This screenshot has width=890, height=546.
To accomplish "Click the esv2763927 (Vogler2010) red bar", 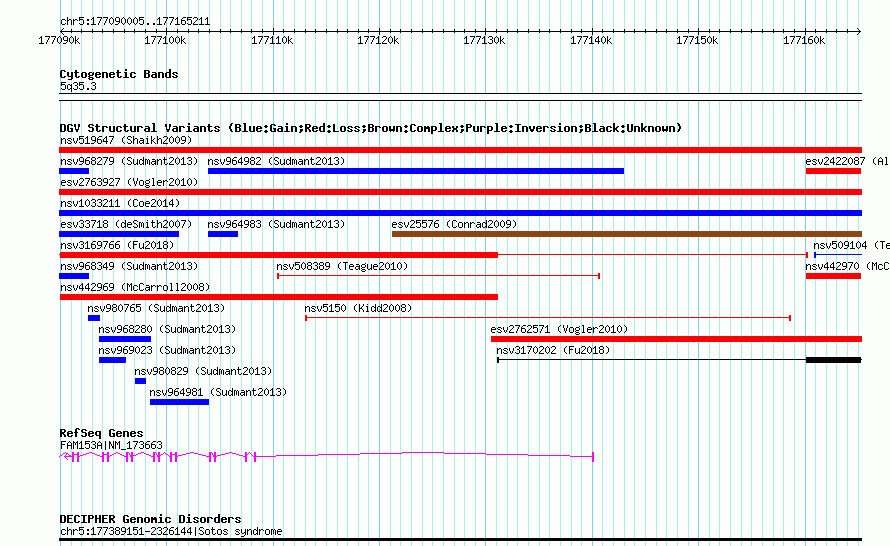I will point(460,192).
